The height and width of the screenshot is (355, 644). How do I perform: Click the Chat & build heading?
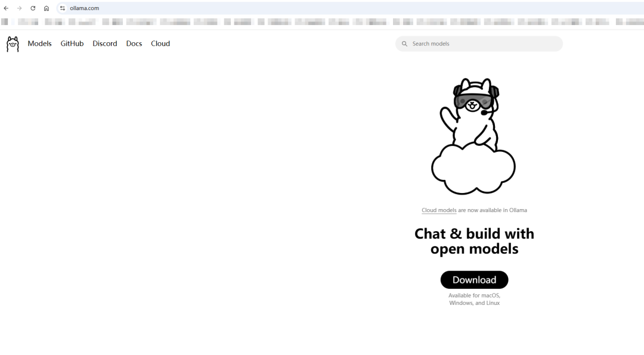pyautogui.click(x=474, y=241)
